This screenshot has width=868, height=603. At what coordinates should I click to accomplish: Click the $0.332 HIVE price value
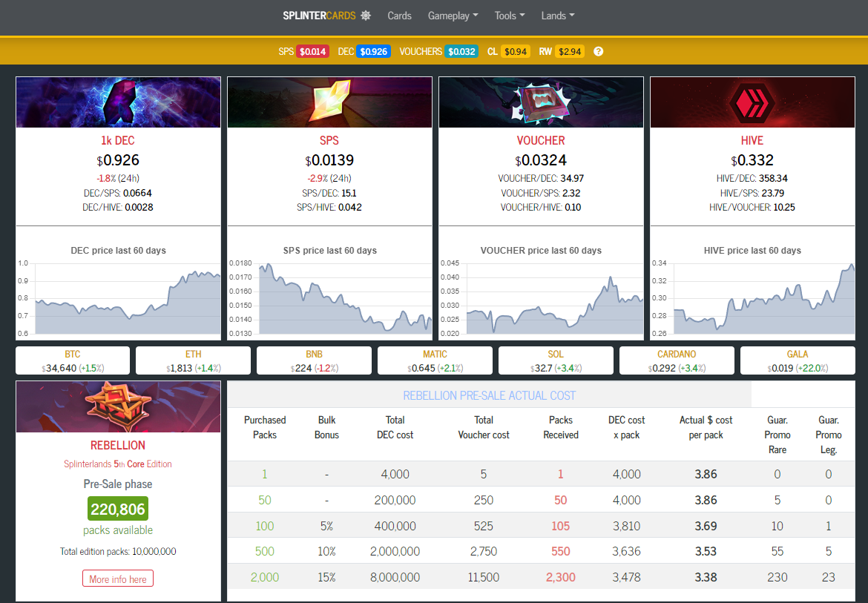tap(752, 160)
